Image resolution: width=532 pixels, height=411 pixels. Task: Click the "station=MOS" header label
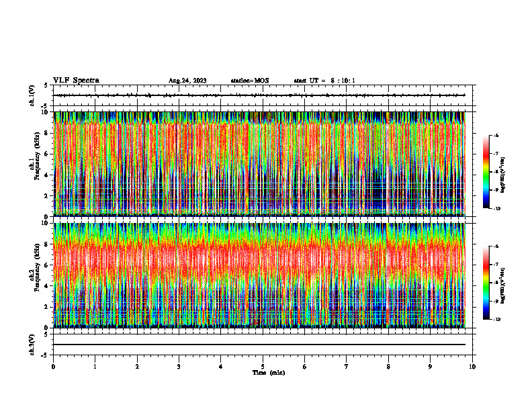[x=250, y=81]
